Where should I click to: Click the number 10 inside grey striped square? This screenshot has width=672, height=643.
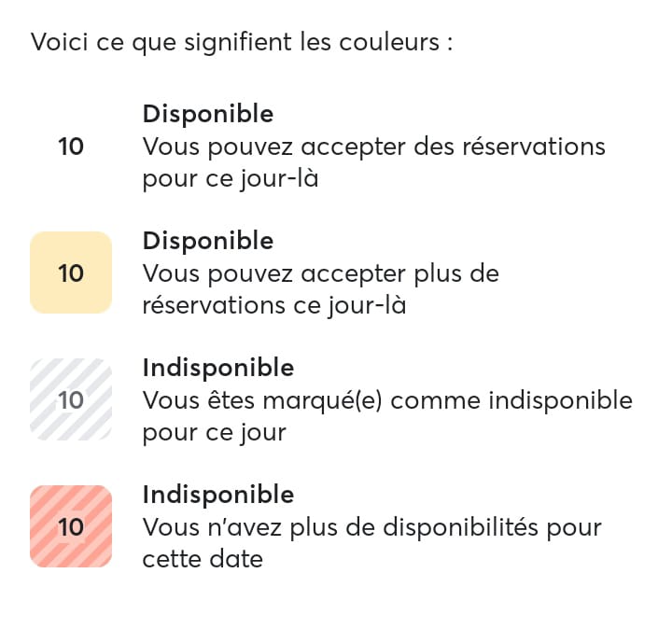(71, 400)
